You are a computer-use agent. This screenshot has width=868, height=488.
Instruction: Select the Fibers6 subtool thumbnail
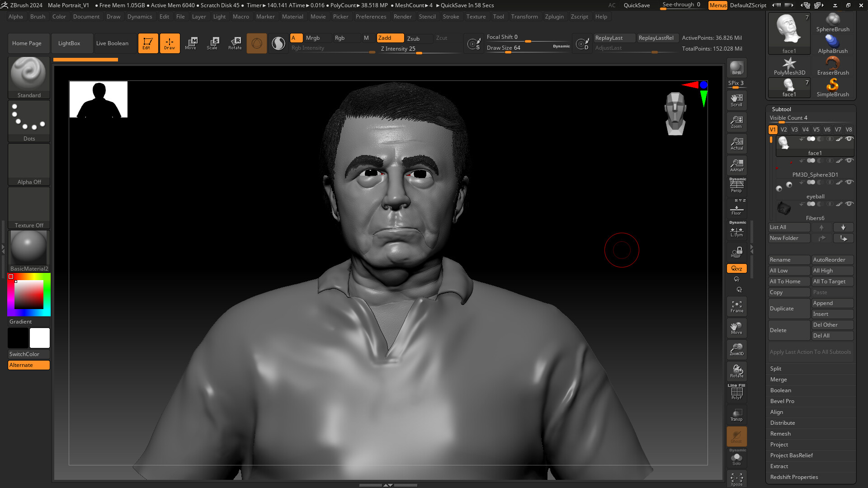(783, 207)
